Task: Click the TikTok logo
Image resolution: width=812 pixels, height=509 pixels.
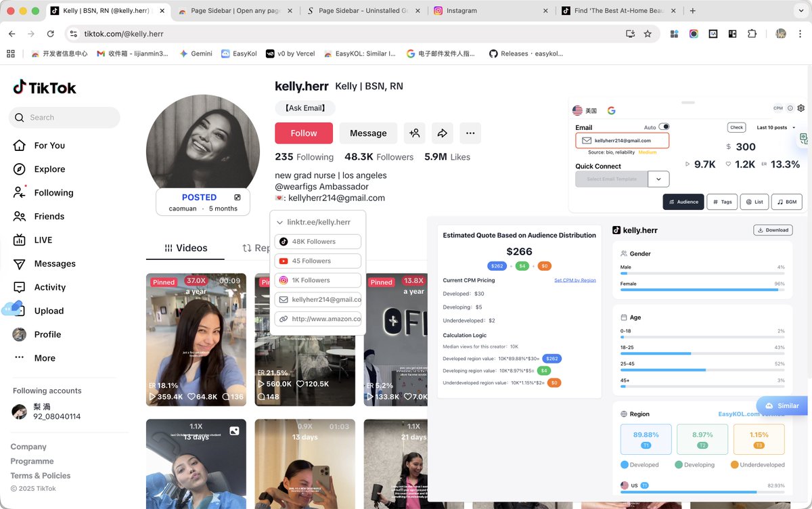Action: [x=45, y=87]
